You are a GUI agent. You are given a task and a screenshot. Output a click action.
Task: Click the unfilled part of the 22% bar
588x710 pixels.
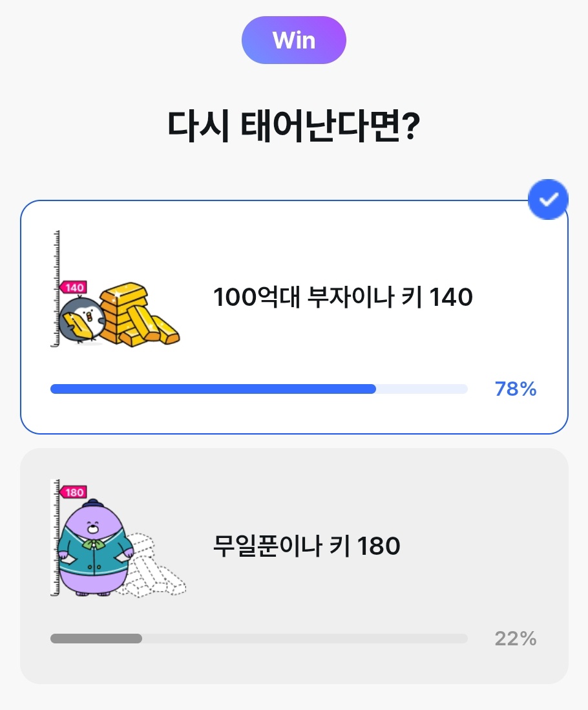click(x=305, y=638)
